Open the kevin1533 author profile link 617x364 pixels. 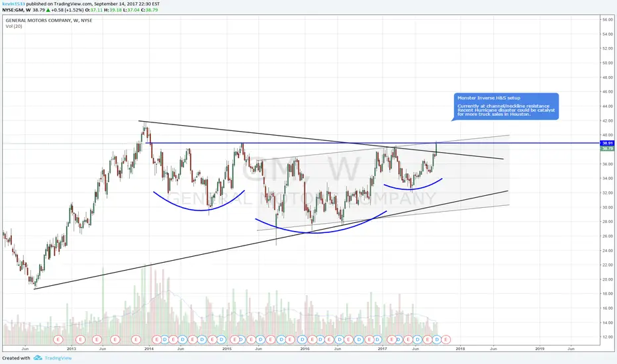point(13,4)
